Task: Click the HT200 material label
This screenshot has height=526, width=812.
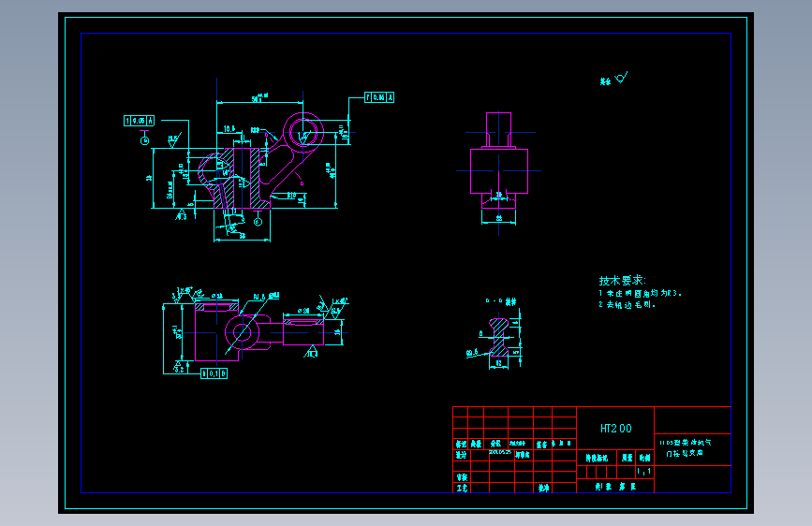Action: (615, 428)
